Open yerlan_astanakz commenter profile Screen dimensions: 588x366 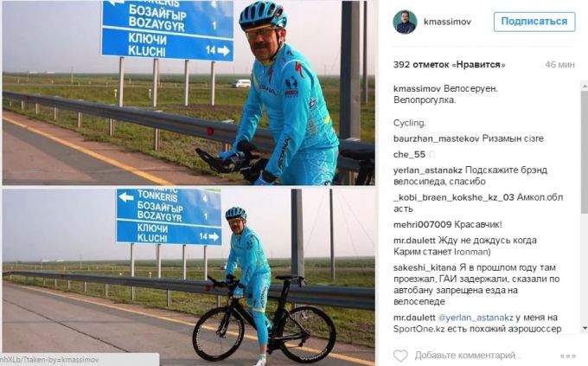coord(427,170)
